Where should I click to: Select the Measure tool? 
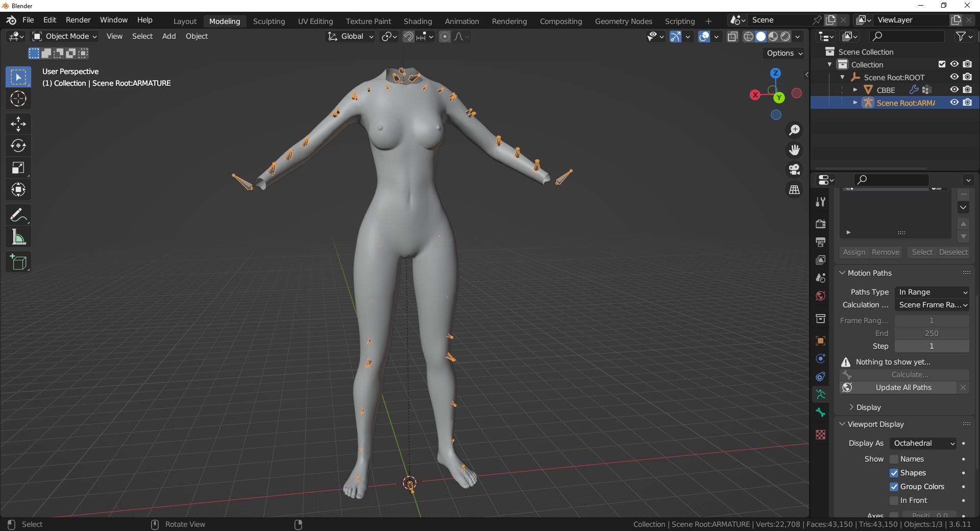(x=18, y=237)
